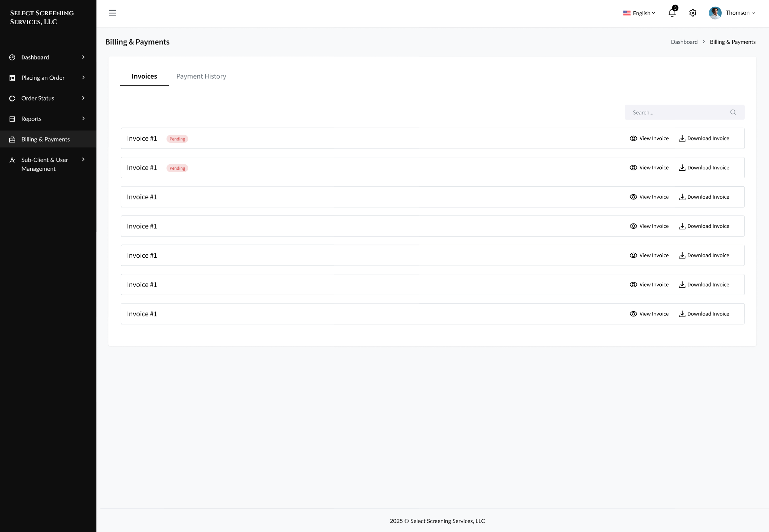Open the notifications bell
Image resolution: width=769 pixels, height=532 pixels.
point(672,13)
